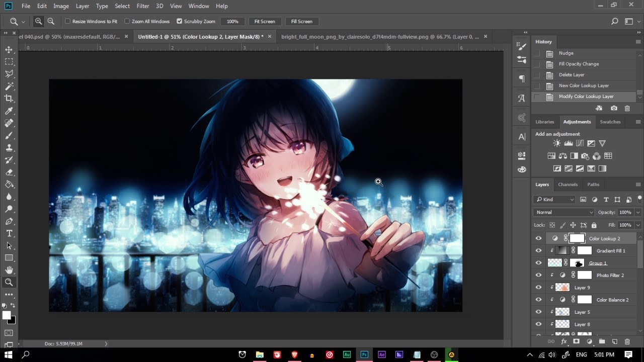Select the Hand tool
This screenshot has width=644, height=362.
coord(9,270)
